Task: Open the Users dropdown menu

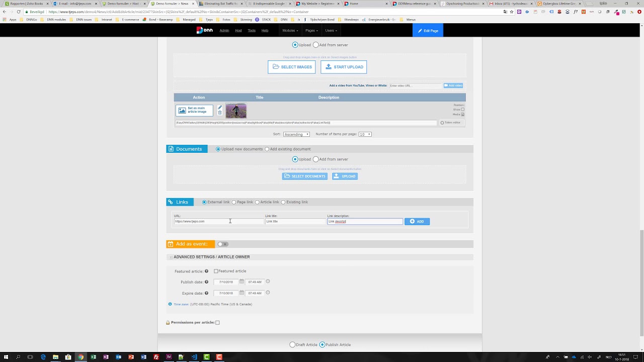Action: [331, 30]
